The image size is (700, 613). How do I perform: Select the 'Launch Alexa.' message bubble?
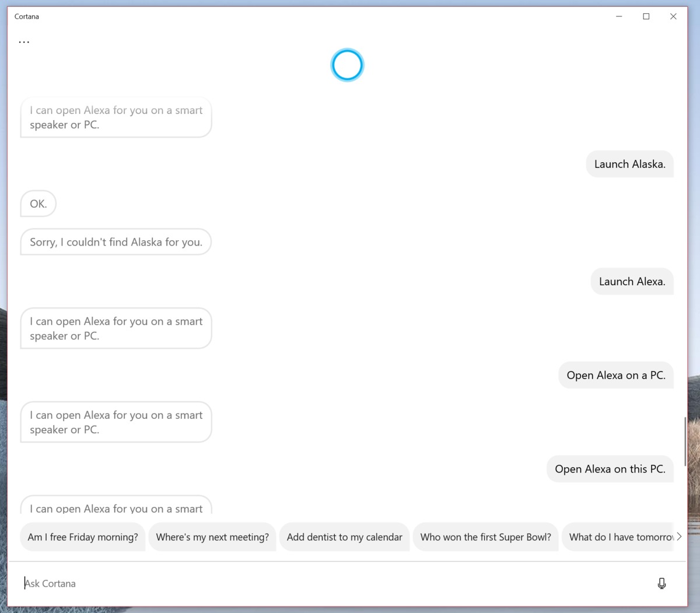[x=632, y=282]
